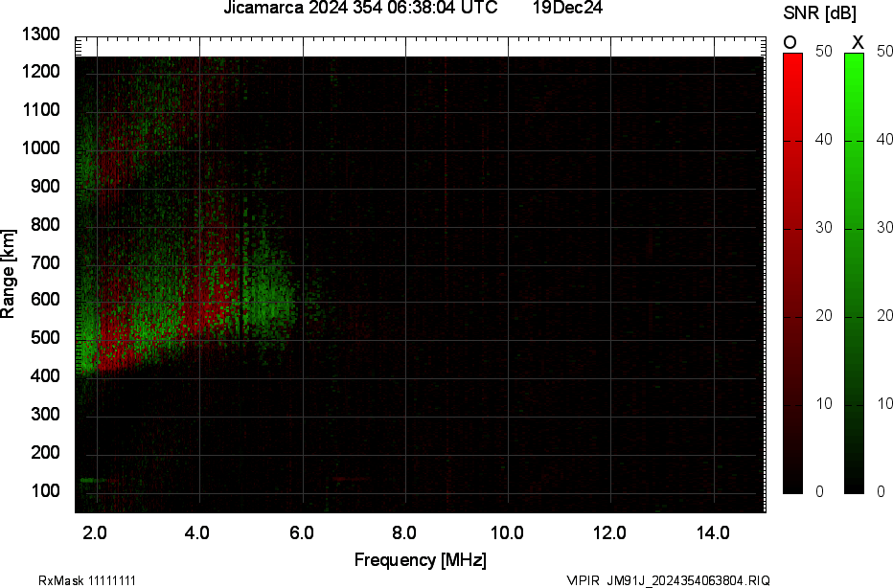Click the '14.0' frequency tick label

point(713,532)
